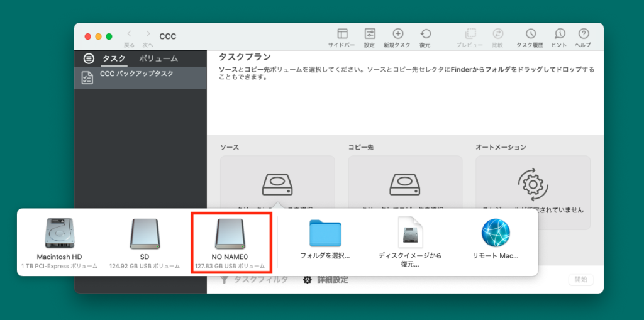Choose the SD USB volume

pos(145,243)
